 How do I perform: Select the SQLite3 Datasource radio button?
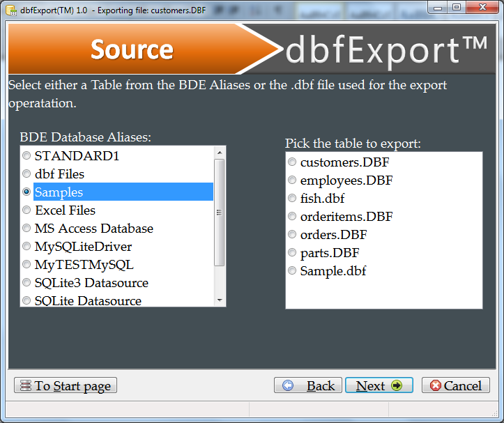tap(26, 282)
